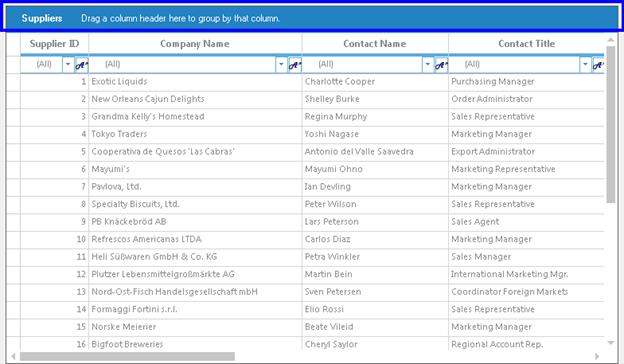
Task: Click contact name Regina Murphy
Action: tap(336, 117)
